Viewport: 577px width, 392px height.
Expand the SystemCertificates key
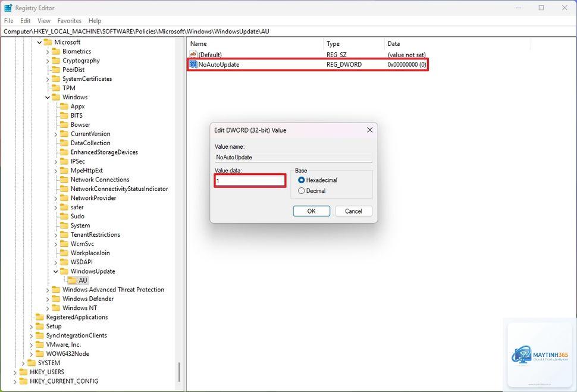coord(48,79)
